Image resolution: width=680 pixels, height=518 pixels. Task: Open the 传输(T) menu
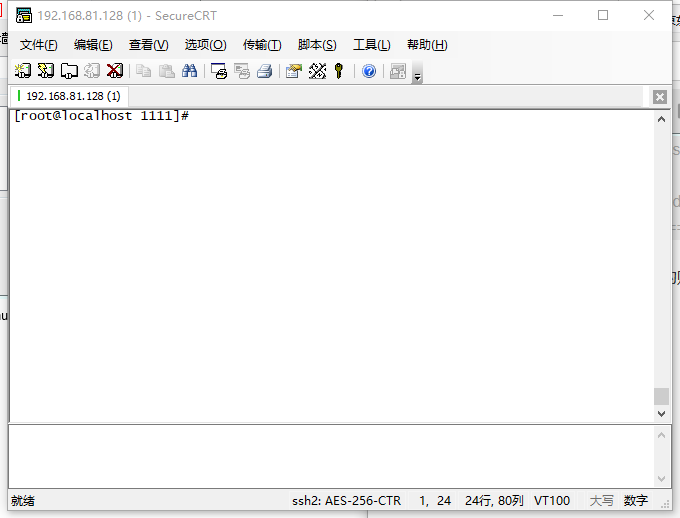tap(262, 45)
